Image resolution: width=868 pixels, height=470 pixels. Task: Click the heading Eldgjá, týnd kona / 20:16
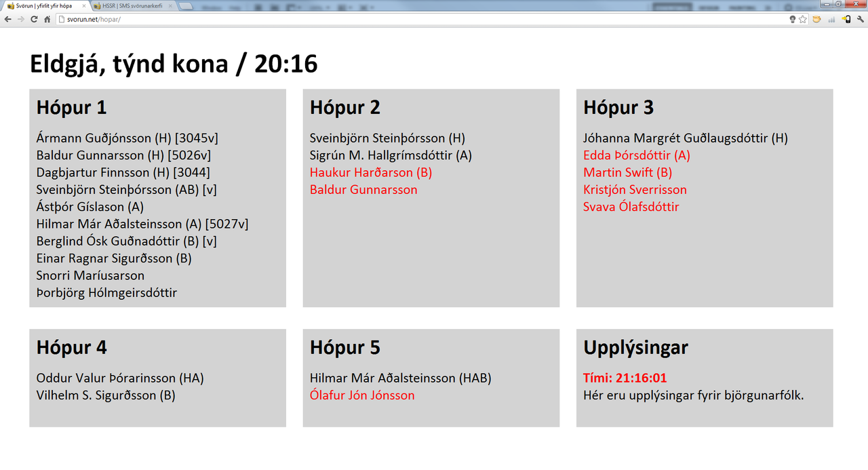pos(174,64)
